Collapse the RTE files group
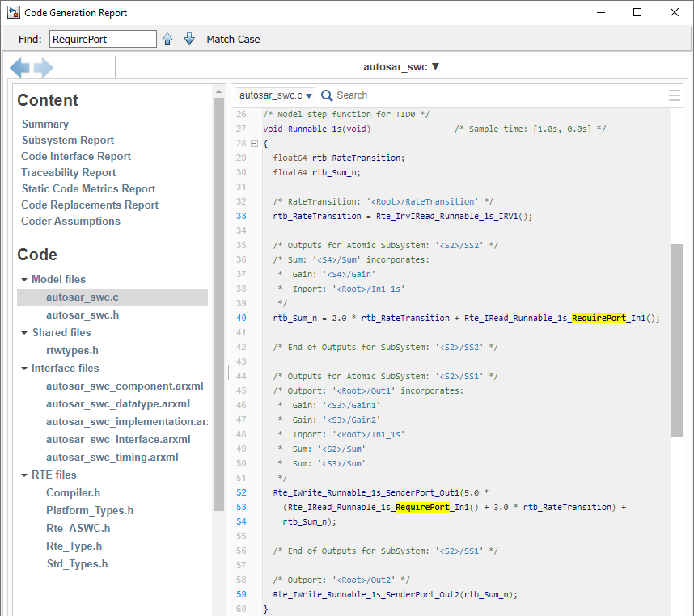This screenshot has height=616, width=694. click(24, 475)
